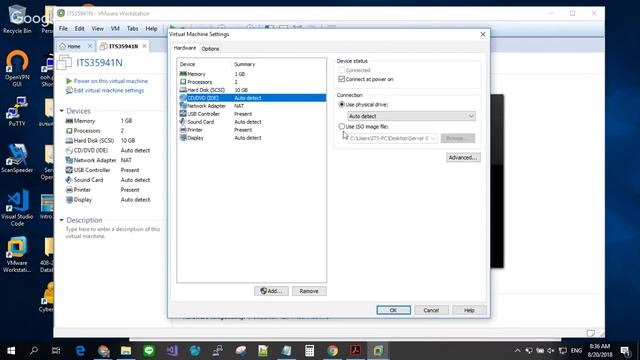Open Auto detect physical drive dropdown

point(411,116)
